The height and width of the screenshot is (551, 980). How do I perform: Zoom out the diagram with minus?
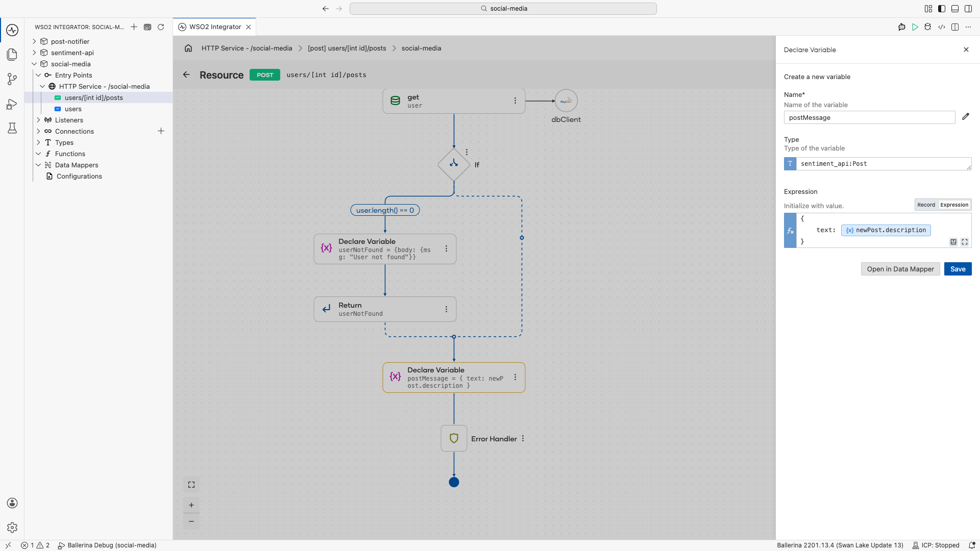191,521
